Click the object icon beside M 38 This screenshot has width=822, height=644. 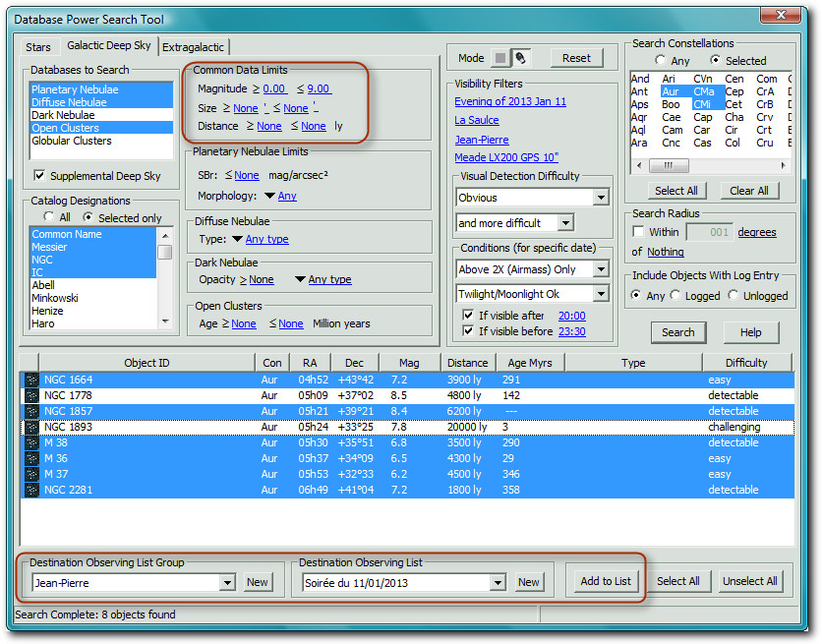click(x=31, y=442)
